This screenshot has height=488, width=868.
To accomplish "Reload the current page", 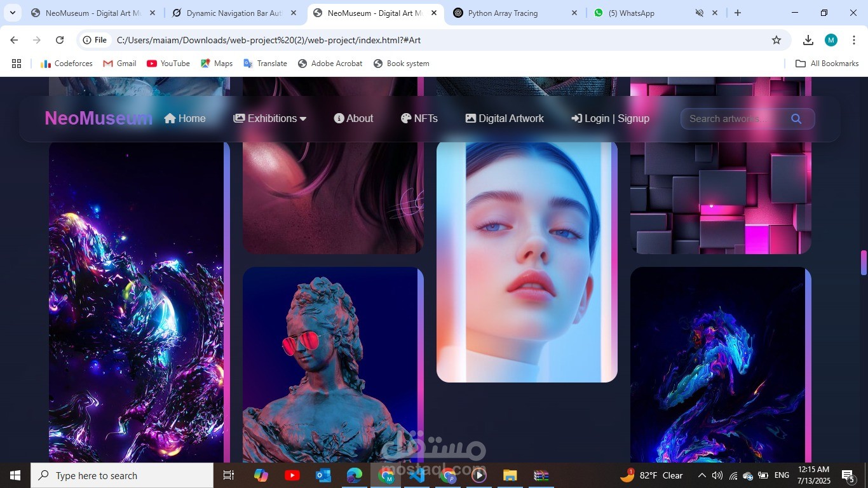I will pyautogui.click(x=60, y=40).
